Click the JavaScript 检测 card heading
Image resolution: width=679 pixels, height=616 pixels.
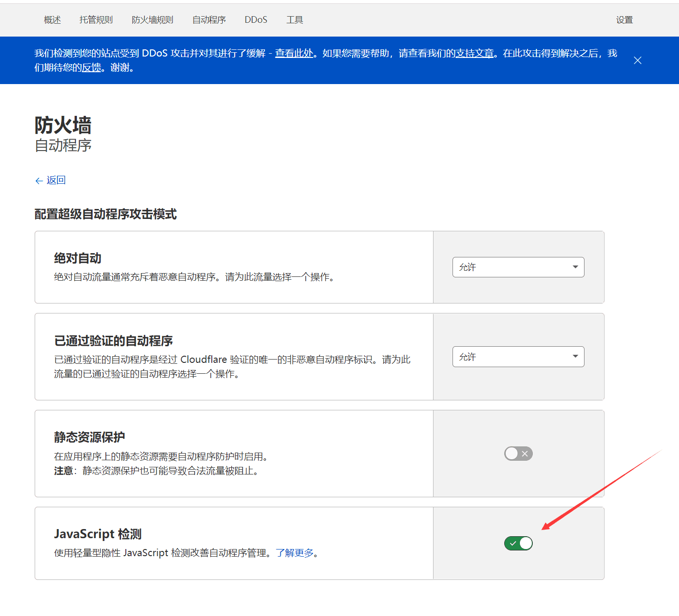pos(98,534)
